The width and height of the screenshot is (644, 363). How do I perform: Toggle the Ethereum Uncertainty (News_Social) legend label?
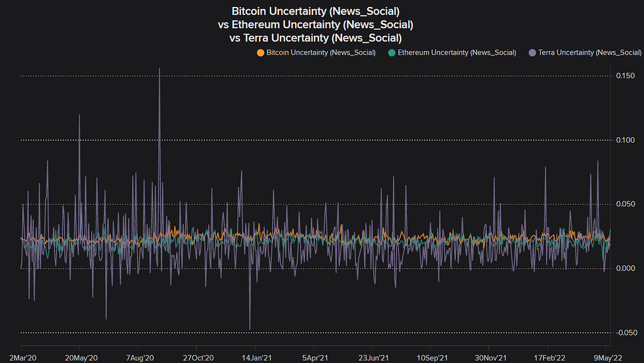point(457,53)
